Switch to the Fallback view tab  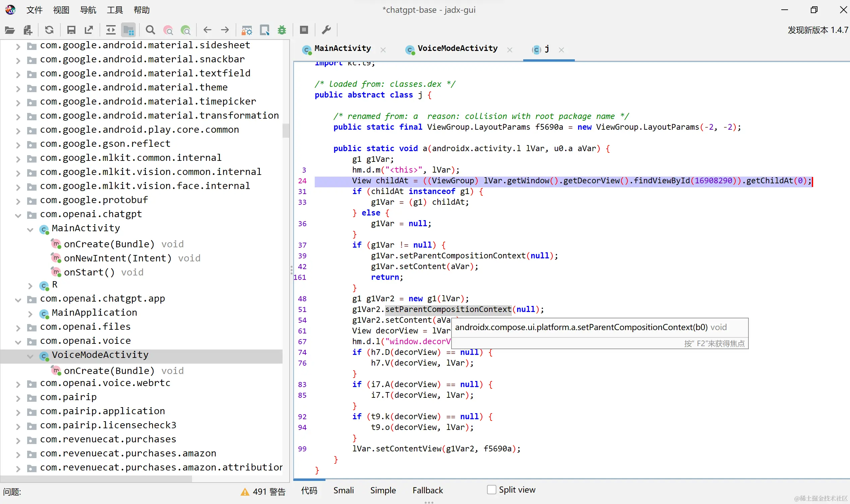point(428,490)
